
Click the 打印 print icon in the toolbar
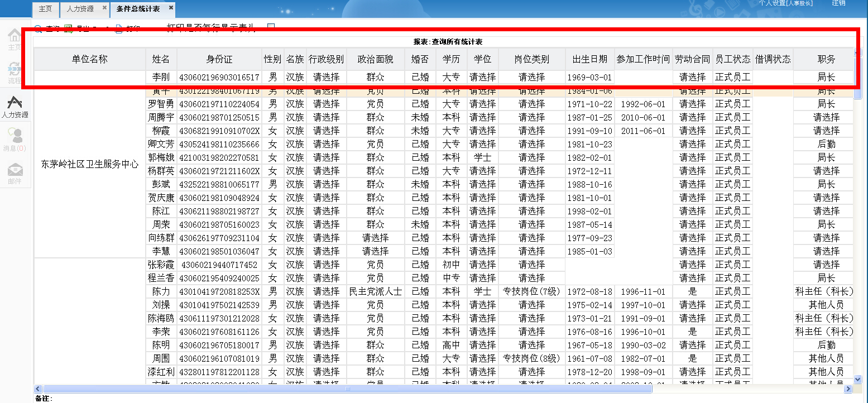pyautogui.click(x=119, y=28)
